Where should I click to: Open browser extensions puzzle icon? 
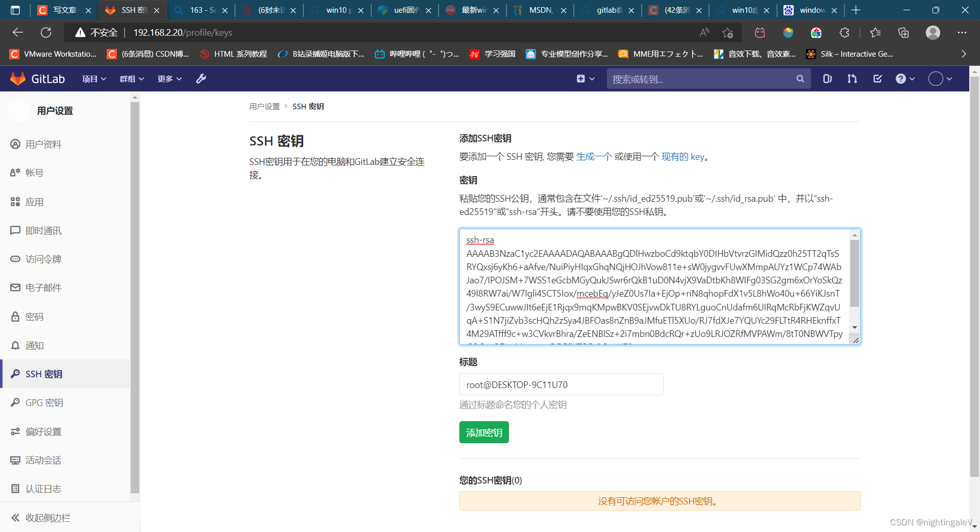click(x=844, y=33)
